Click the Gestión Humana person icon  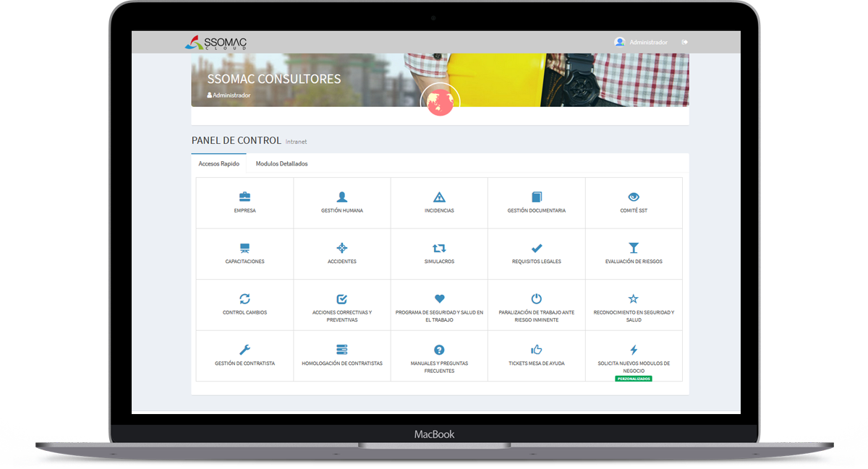point(342,197)
